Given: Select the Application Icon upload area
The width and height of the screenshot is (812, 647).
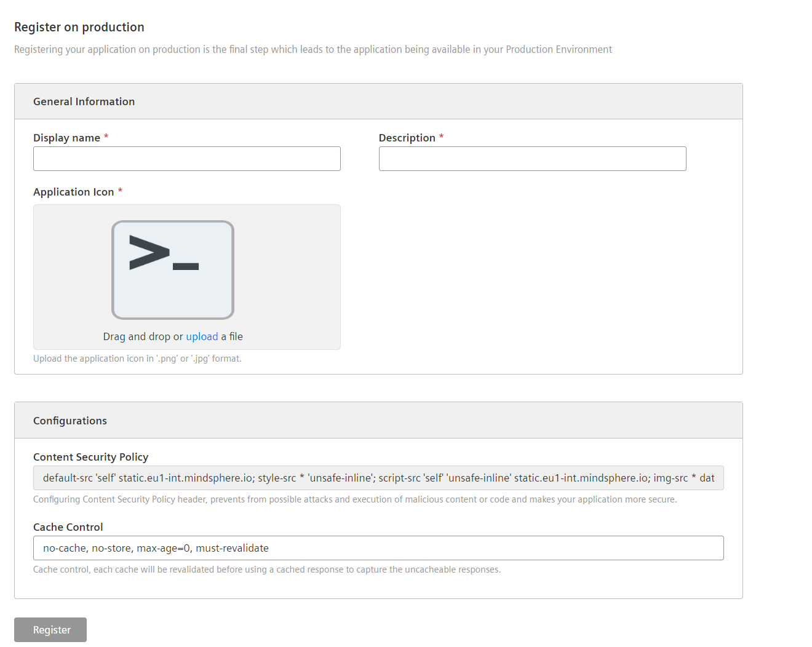Looking at the screenshot, I should (x=186, y=277).
